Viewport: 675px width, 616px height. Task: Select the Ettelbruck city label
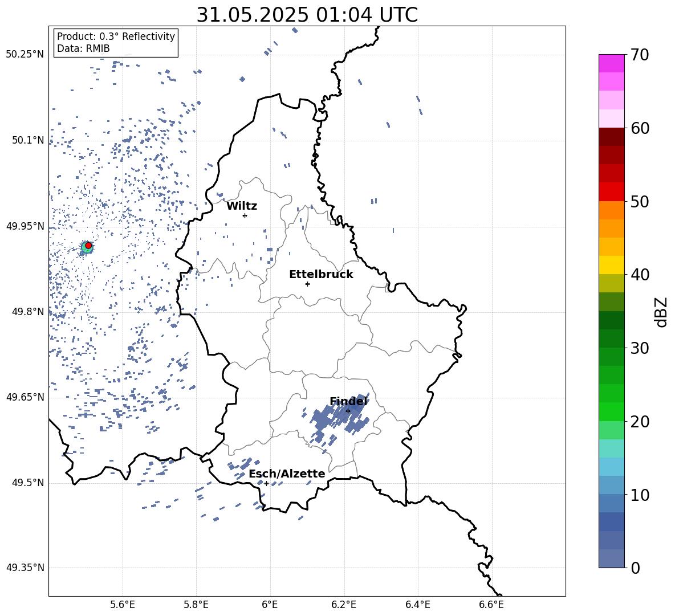click(321, 275)
